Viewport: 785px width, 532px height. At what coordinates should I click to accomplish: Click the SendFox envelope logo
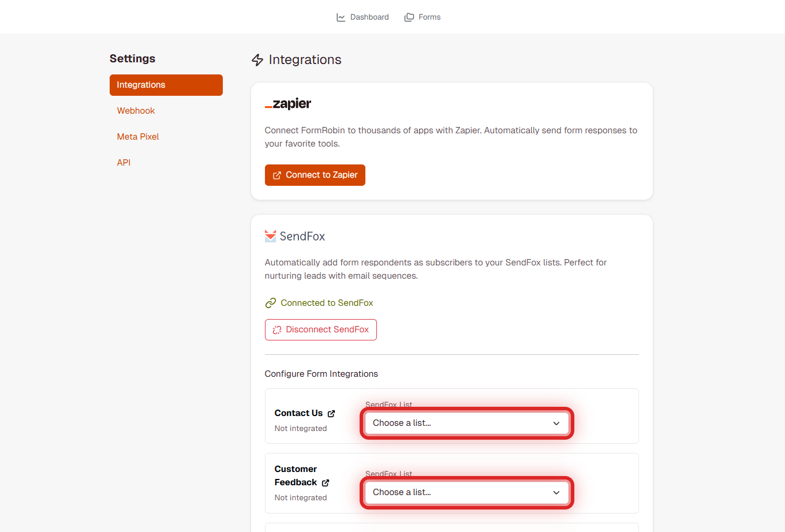270,235
